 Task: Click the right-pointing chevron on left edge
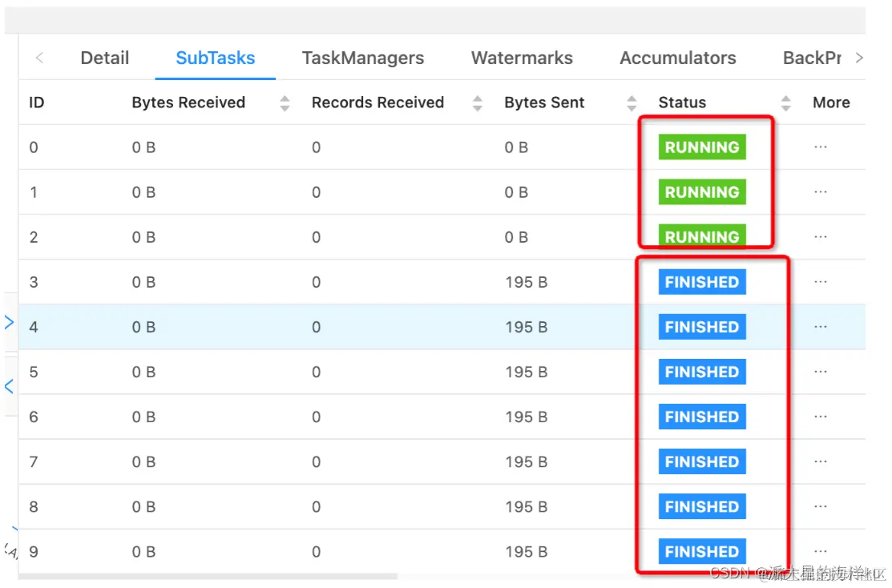tap(9, 322)
